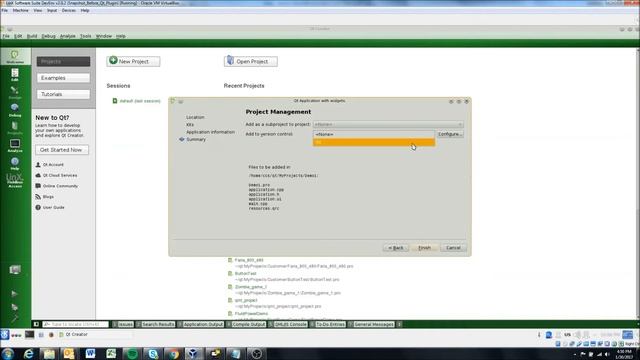Click the Open Project button
The height and width of the screenshot is (360, 640).
[x=251, y=61]
